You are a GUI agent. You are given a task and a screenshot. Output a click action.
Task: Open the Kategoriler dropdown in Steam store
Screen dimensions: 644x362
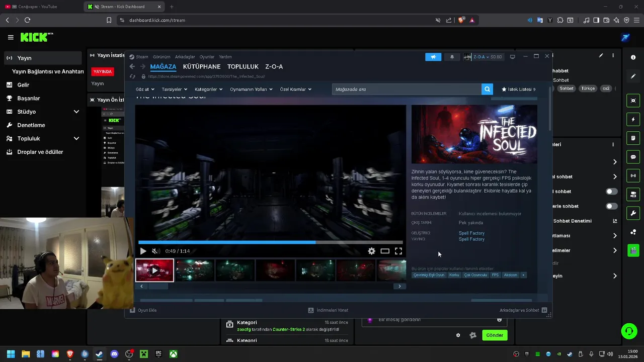[x=208, y=89]
